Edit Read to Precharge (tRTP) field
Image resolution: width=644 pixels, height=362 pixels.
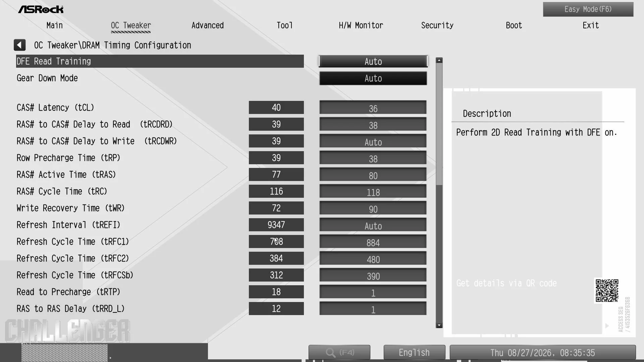point(373,292)
